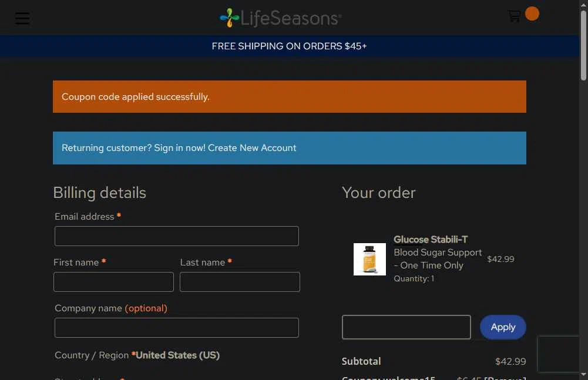
Task: Focus the First name field
Action: tap(113, 282)
